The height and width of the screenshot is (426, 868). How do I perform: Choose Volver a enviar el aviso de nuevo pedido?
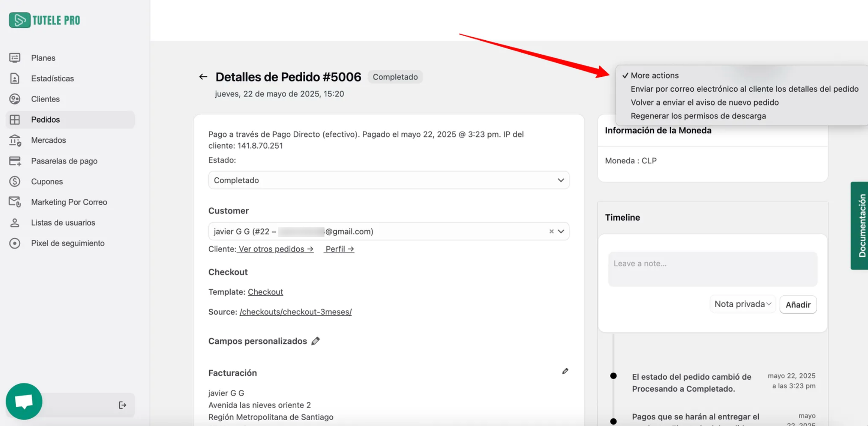click(705, 103)
